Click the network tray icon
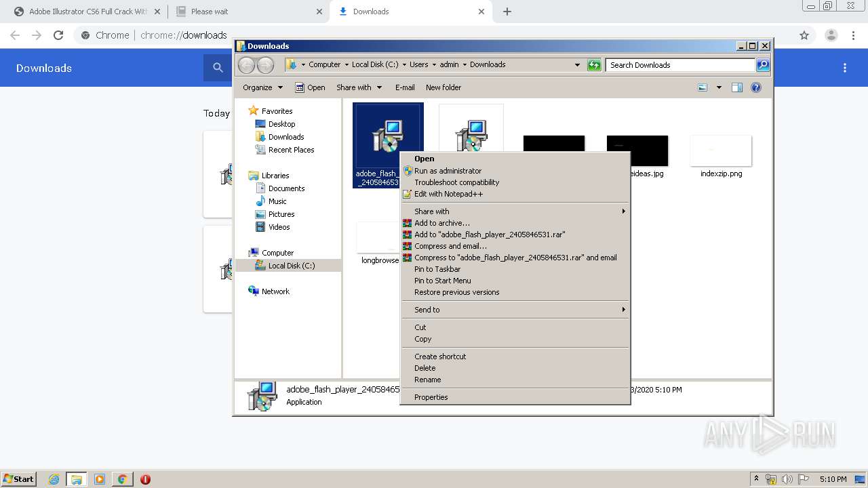The height and width of the screenshot is (488, 868). 772,479
